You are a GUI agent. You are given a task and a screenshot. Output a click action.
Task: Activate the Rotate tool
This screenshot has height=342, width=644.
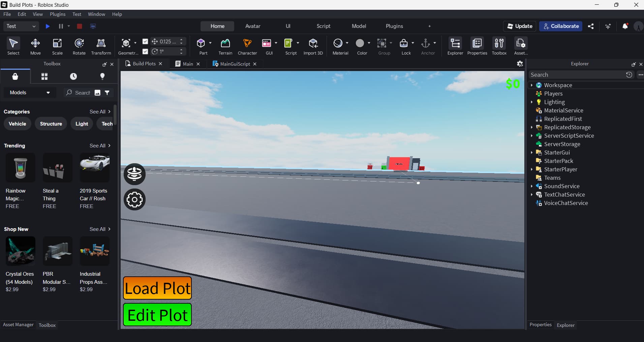tap(79, 46)
